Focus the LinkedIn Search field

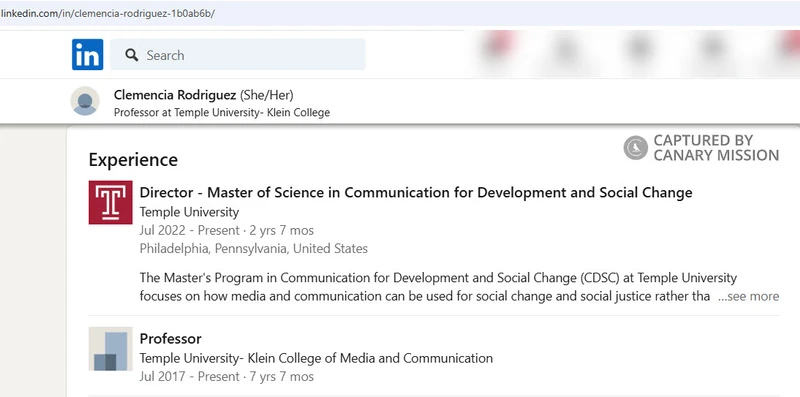click(x=238, y=55)
